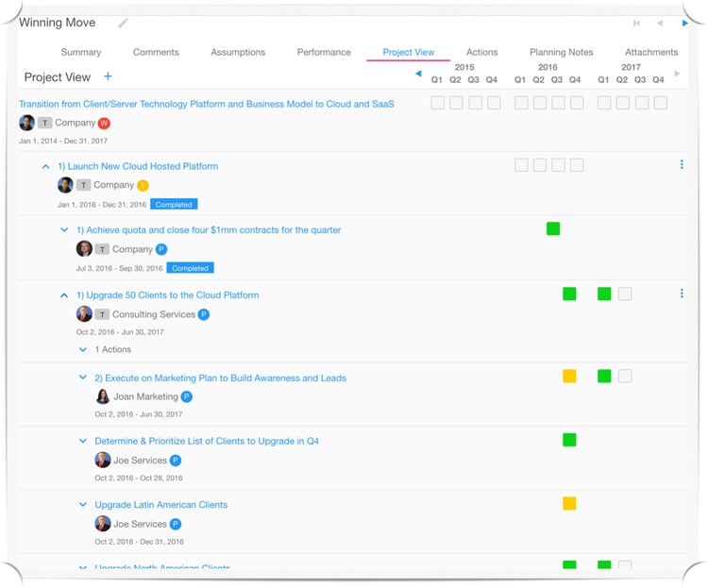Click the T tag icon before Consulting Services
Image resolution: width=708 pixels, height=588 pixels.
point(102,314)
